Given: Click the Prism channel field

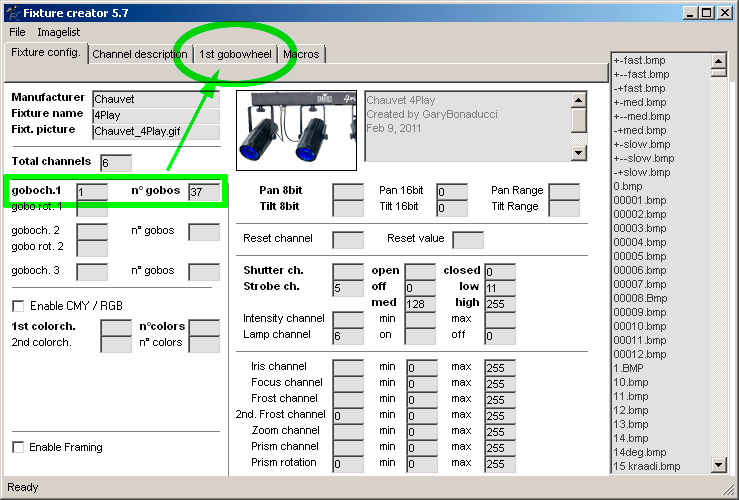Looking at the screenshot, I should [348, 448].
